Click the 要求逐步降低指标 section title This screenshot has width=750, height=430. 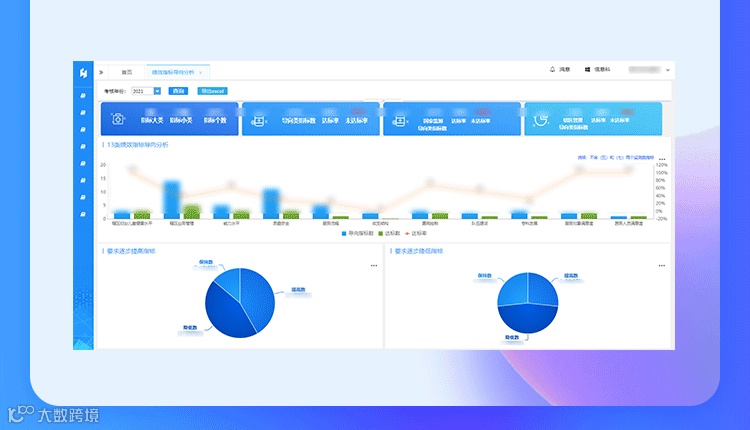419,251
